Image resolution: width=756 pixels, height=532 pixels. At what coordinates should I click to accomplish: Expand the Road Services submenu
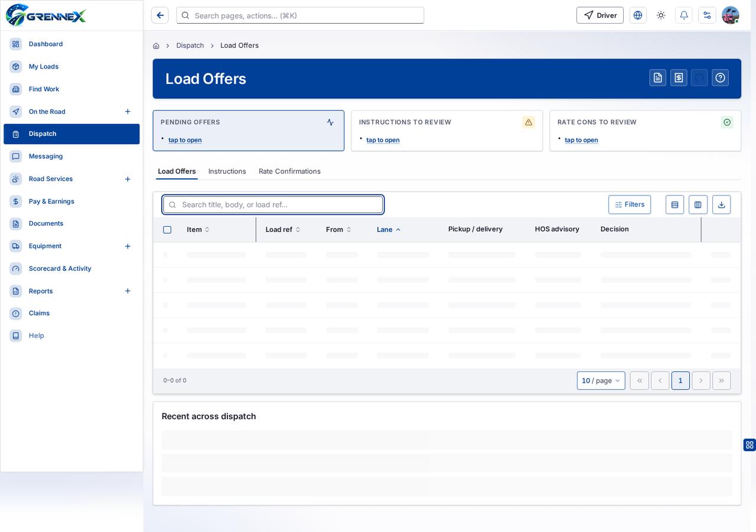point(128,179)
